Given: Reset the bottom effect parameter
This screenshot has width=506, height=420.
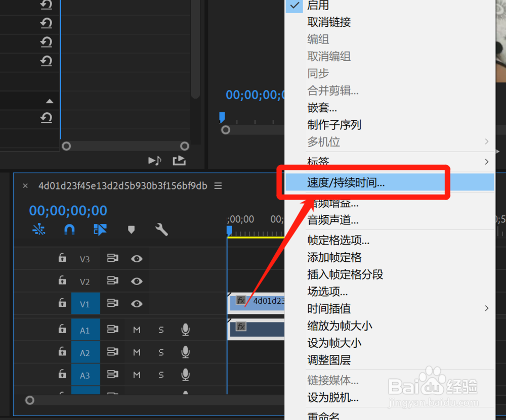Looking at the screenshot, I should click(46, 118).
